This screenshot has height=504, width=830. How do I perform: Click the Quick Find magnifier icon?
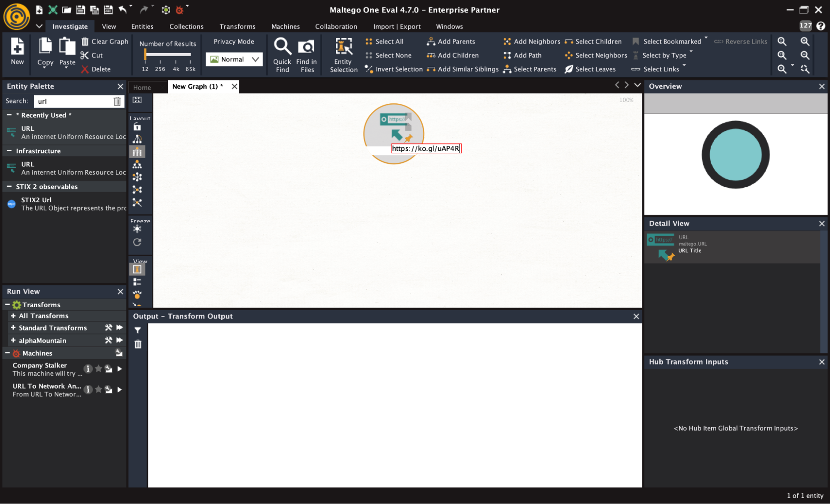[x=282, y=46]
